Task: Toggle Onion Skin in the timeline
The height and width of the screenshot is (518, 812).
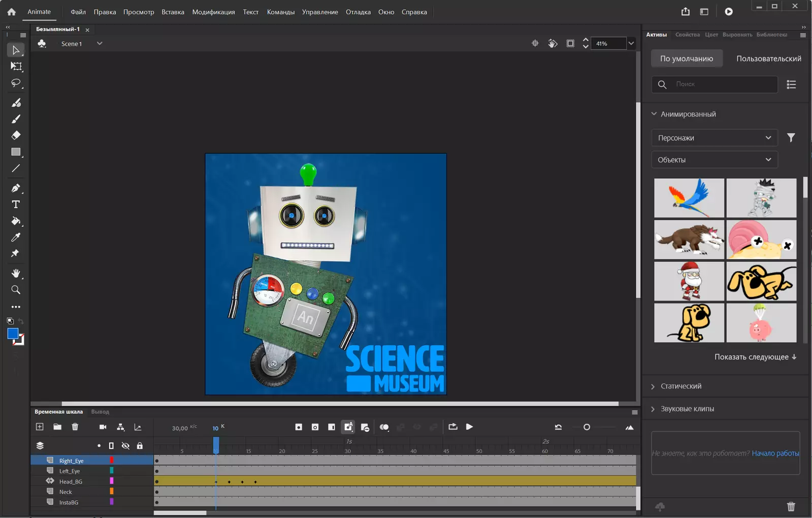Action: [384, 427]
